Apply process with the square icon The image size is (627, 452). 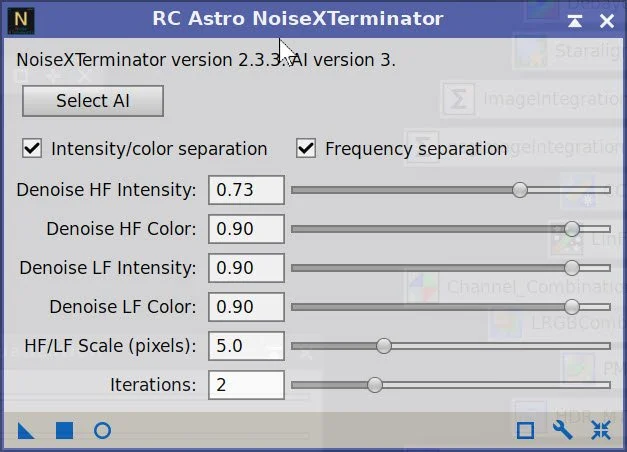(x=64, y=431)
